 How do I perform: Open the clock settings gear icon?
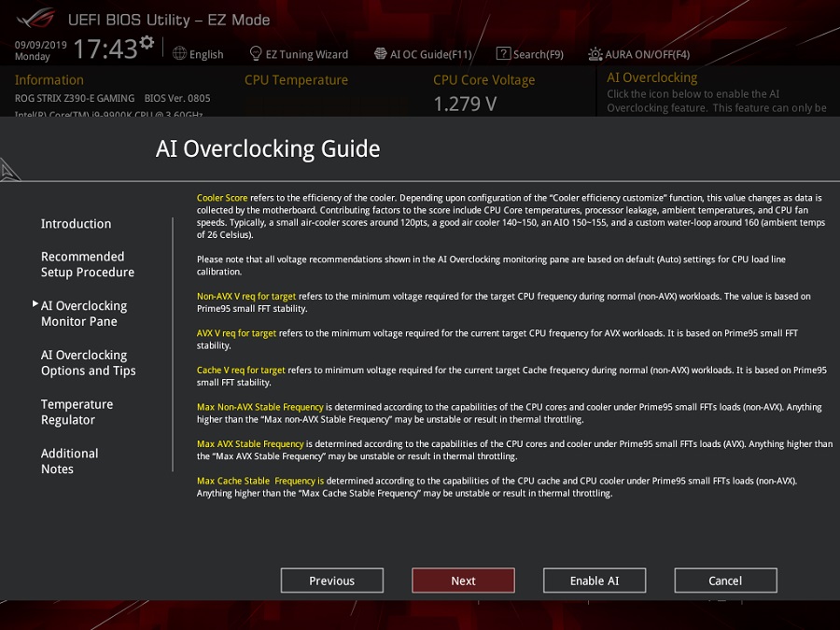(147, 42)
